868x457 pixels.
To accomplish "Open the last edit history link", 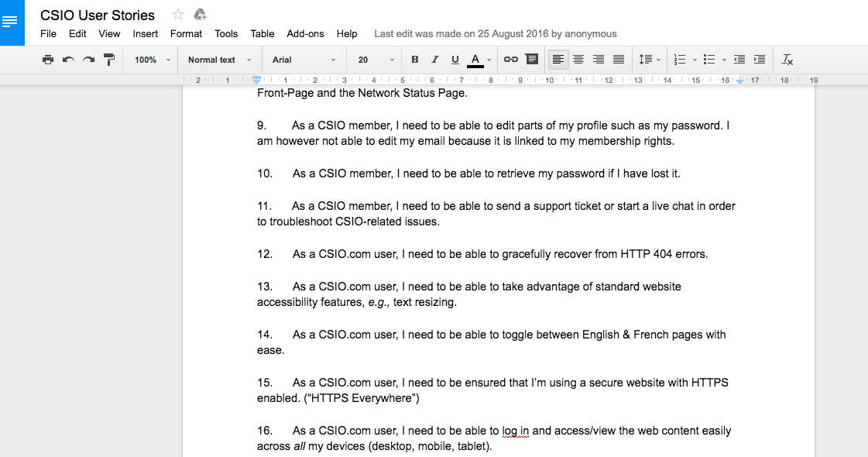I will (x=496, y=34).
